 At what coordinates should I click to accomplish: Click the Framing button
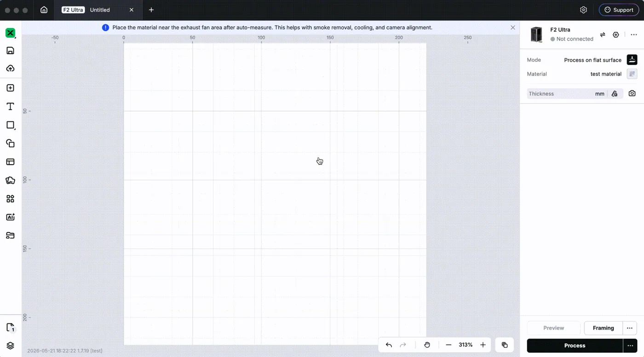coord(603,328)
